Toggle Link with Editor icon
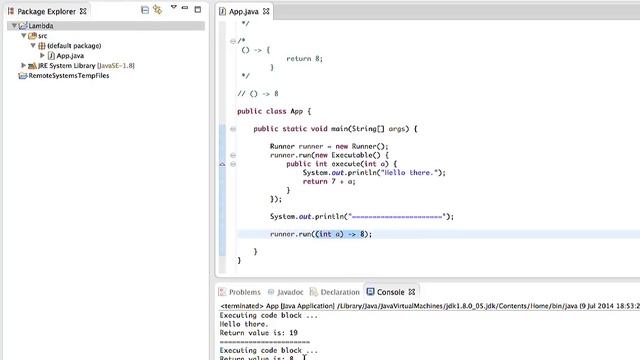The width and height of the screenshot is (640, 360). [158, 9]
